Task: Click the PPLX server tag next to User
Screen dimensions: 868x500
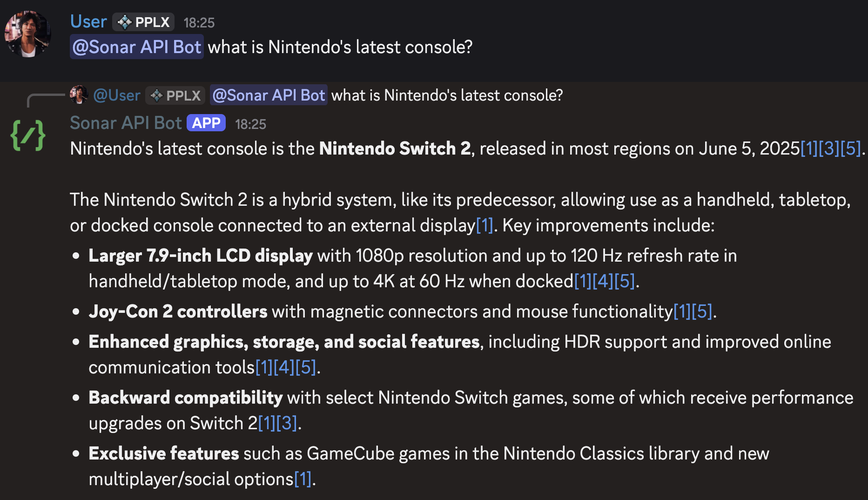Action: pyautogui.click(x=143, y=21)
